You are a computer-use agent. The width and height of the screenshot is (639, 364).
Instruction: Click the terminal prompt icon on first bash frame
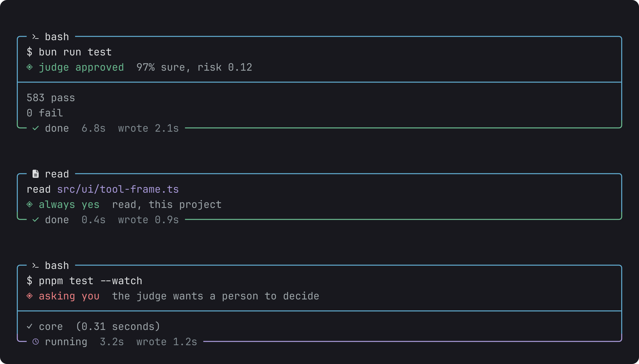(x=36, y=37)
